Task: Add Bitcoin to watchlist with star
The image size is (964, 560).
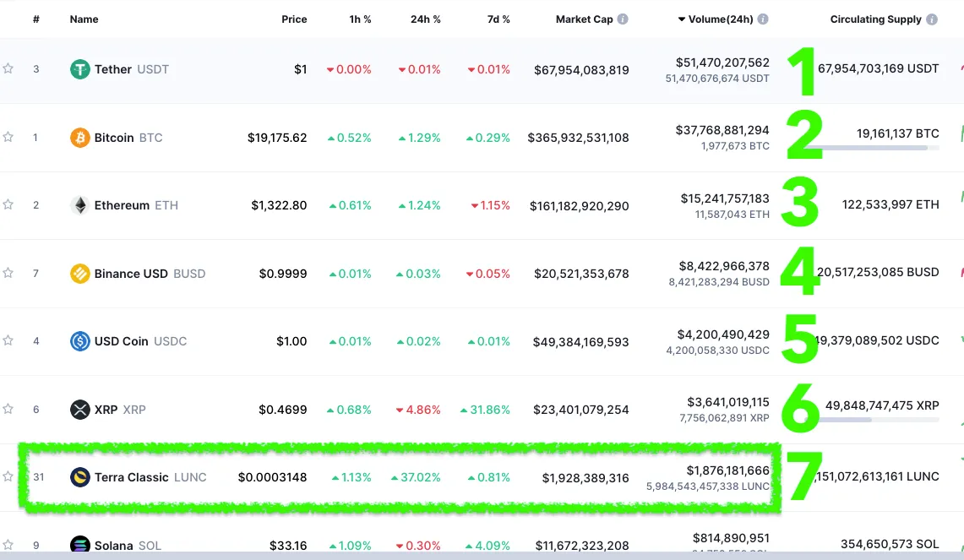Action: coord(8,137)
